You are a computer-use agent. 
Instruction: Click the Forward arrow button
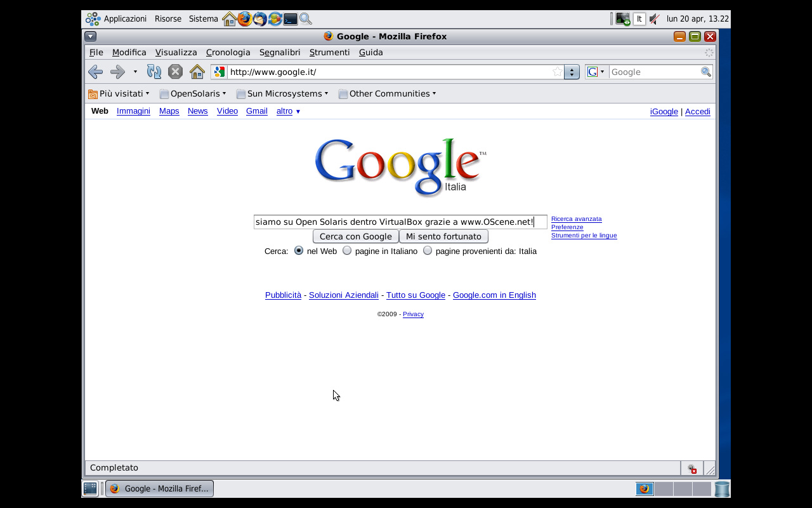[x=117, y=72]
